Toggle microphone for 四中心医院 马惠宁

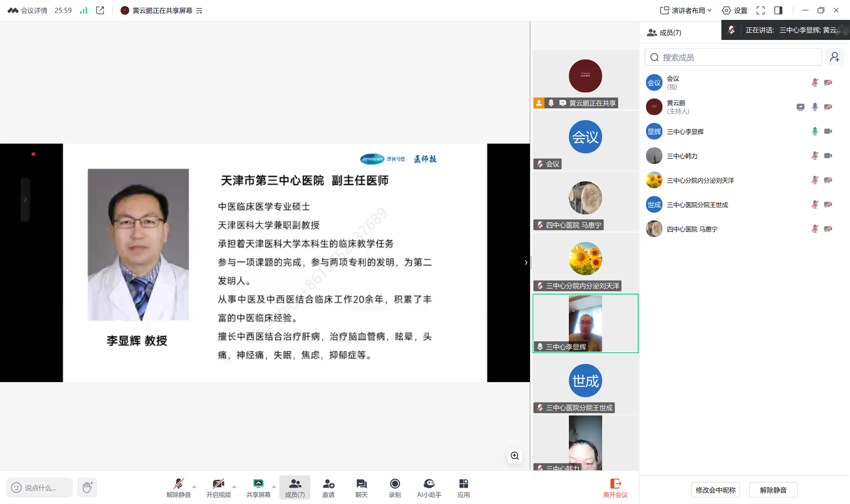[815, 229]
